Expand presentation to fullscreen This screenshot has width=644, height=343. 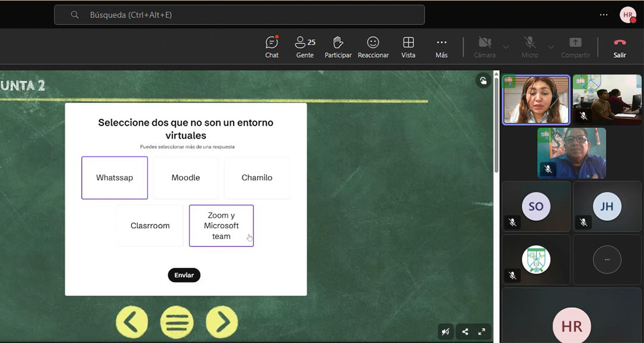(482, 332)
